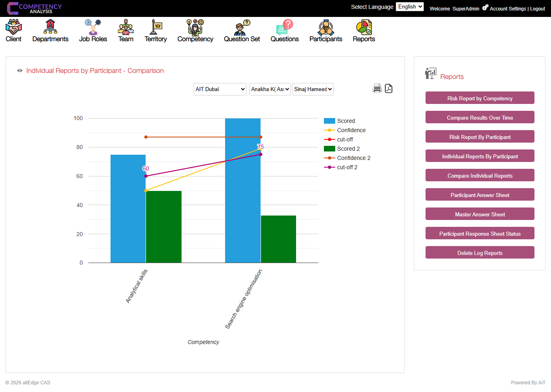
Task: Export the report using the PDF icon
Action: (x=388, y=88)
